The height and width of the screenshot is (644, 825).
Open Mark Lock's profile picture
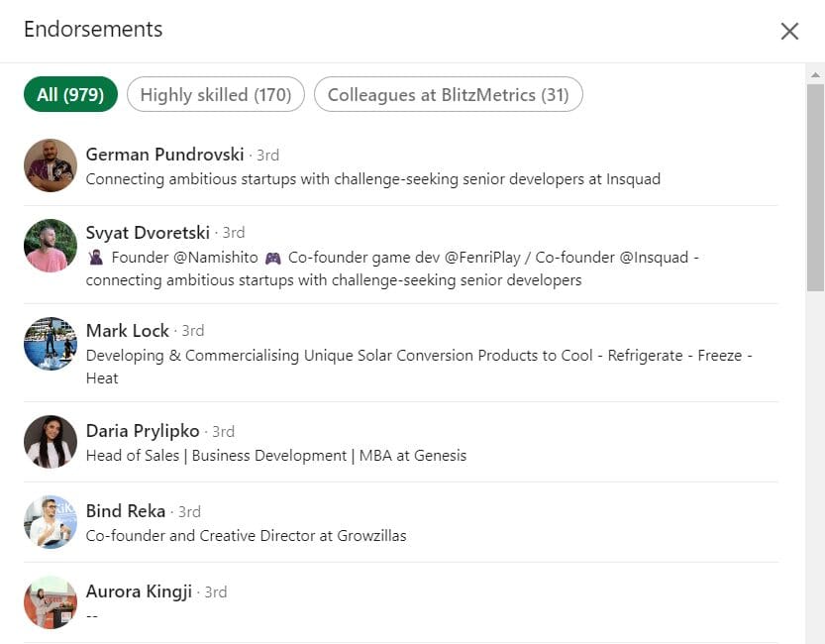tap(51, 344)
